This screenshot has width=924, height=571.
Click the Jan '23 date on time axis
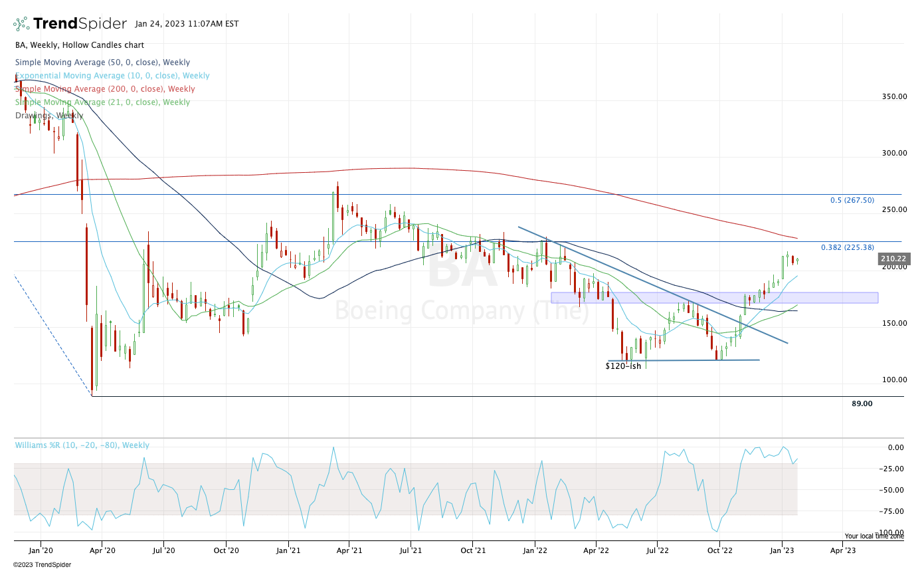781,550
